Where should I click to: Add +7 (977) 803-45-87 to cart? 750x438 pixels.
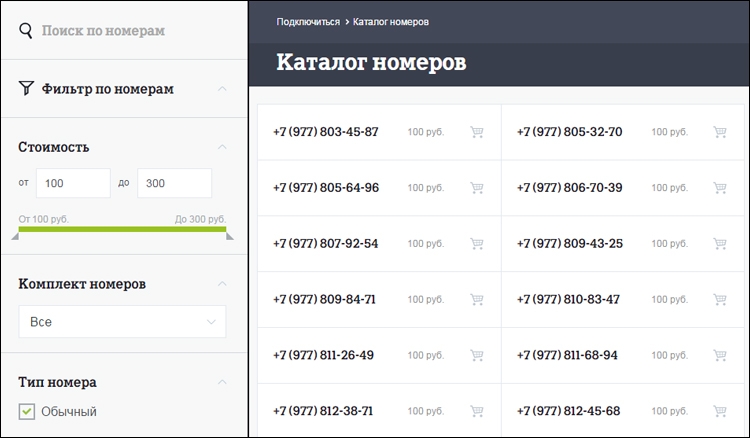click(x=477, y=132)
